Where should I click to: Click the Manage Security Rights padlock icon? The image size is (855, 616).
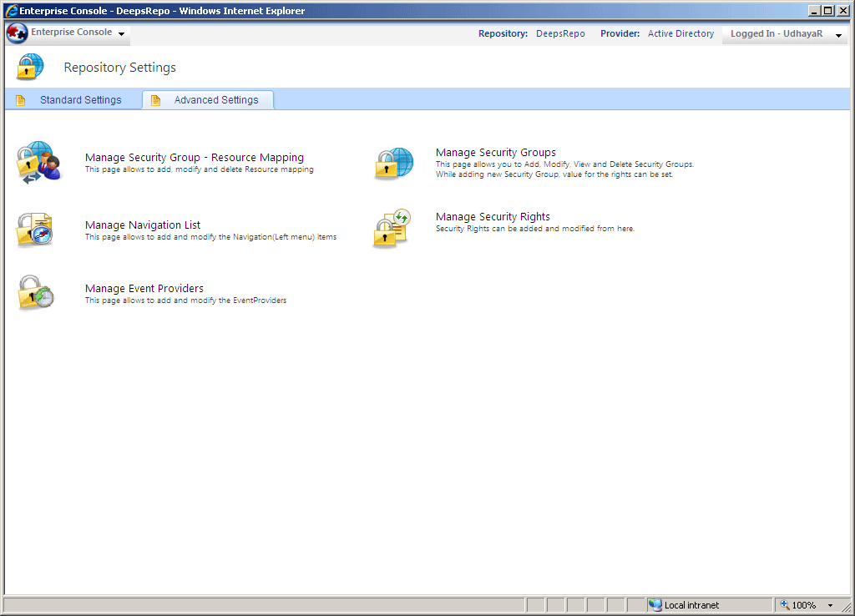tap(390, 228)
